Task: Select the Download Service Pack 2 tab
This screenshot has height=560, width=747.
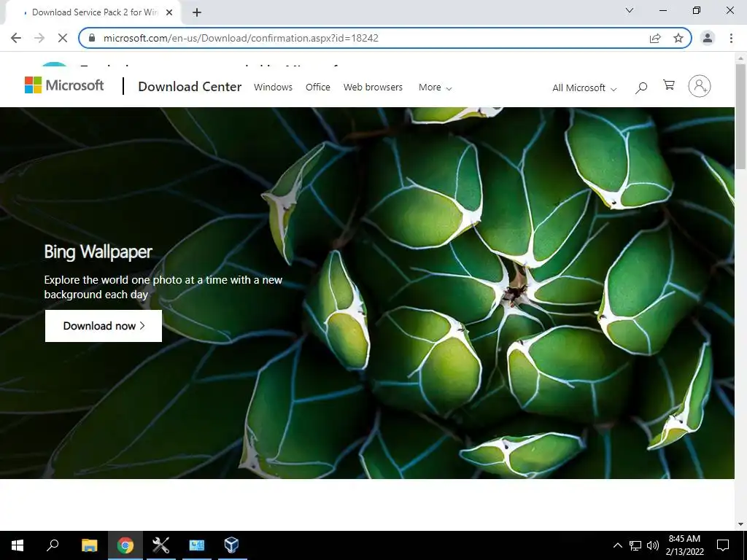Action: (x=95, y=13)
